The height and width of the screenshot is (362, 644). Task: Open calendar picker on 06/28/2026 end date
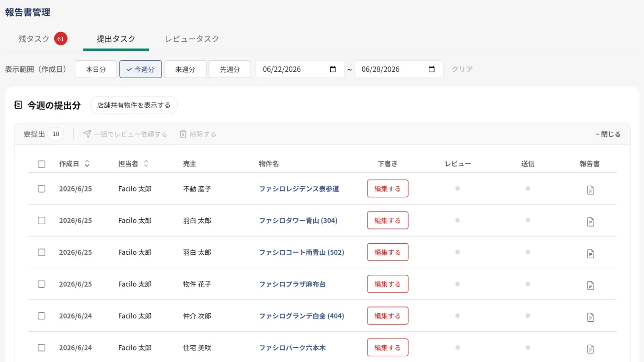point(432,69)
